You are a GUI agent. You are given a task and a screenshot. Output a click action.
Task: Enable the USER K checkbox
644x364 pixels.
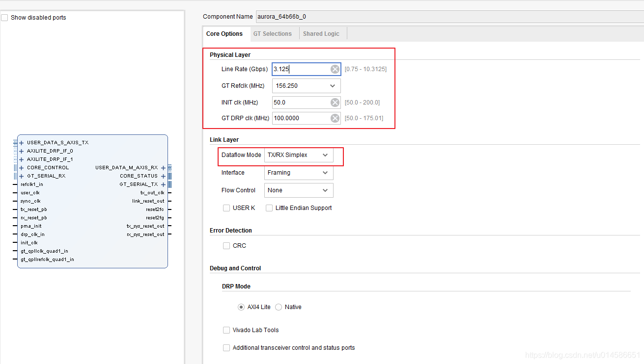[x=226, y=208]
